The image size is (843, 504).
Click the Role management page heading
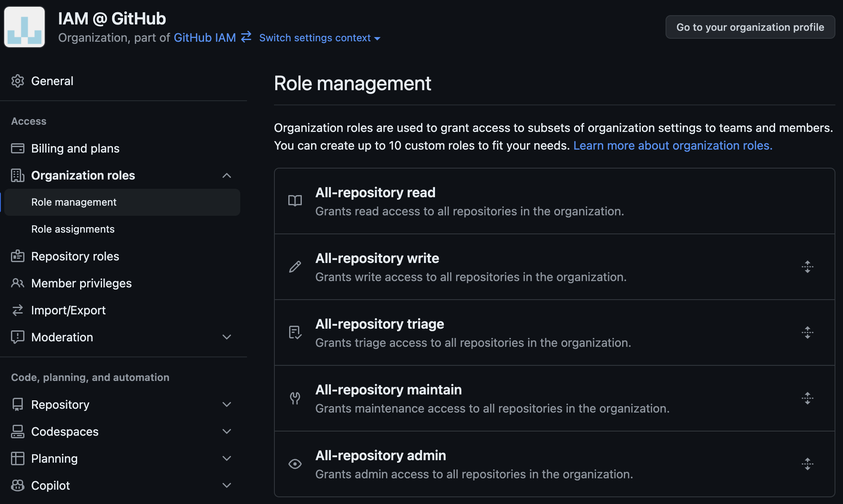[x=352, y=83]
